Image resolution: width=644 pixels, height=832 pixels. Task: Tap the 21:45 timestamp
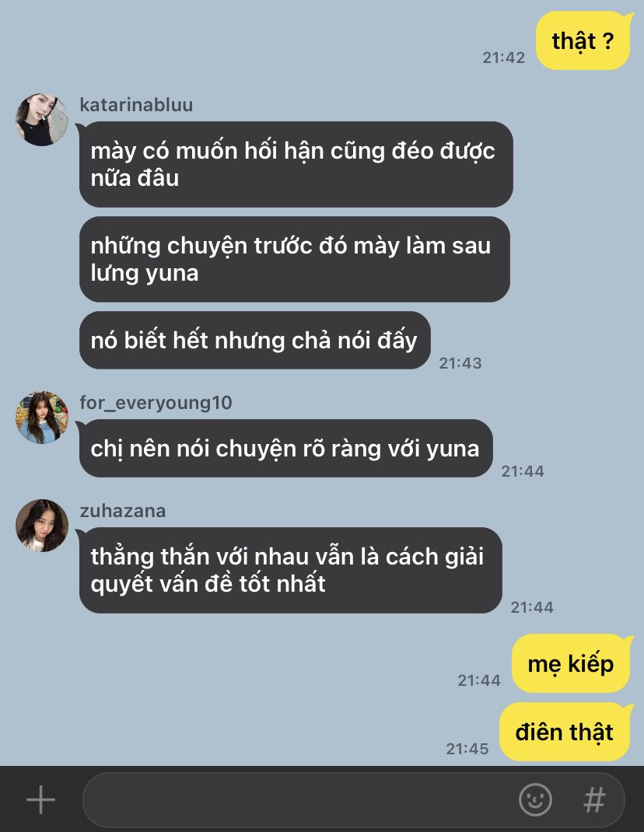(467, 749)
